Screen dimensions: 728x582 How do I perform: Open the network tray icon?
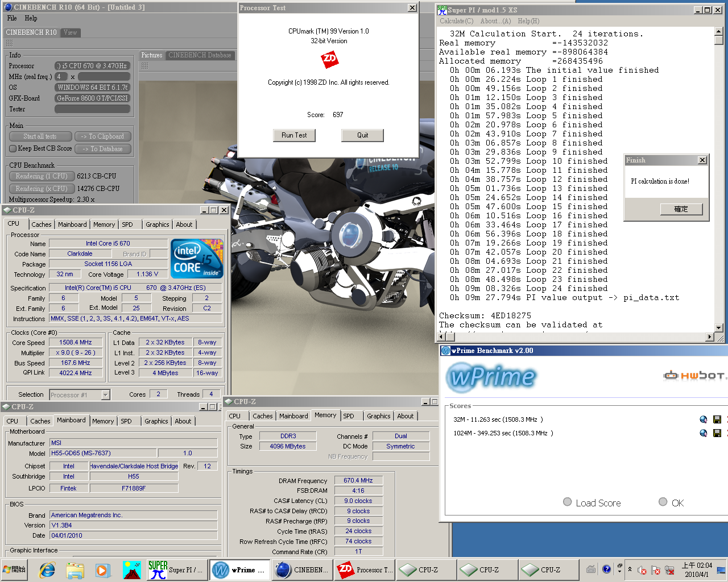tap(669, 570)
